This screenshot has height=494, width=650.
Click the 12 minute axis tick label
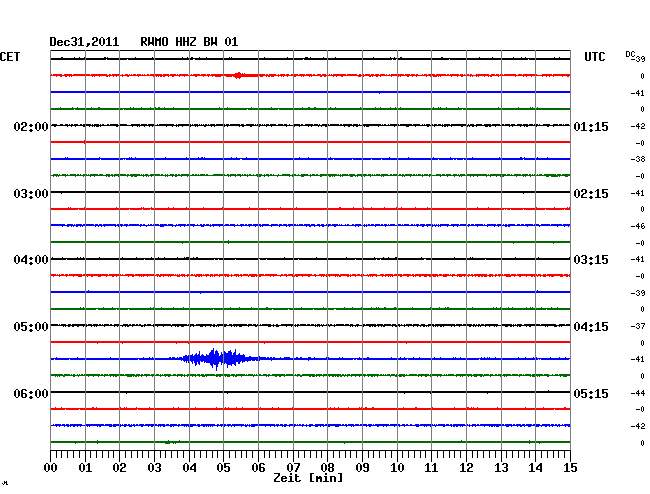(x=466, y=467)
